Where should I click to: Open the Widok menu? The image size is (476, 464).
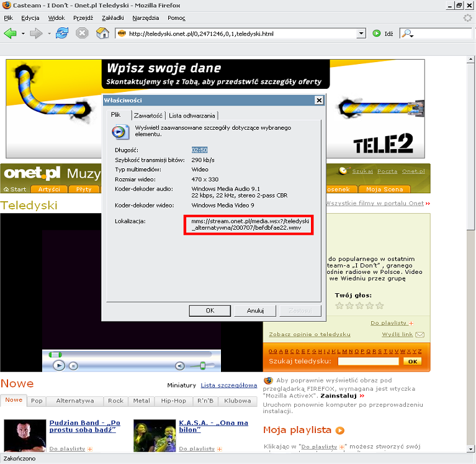56,18
